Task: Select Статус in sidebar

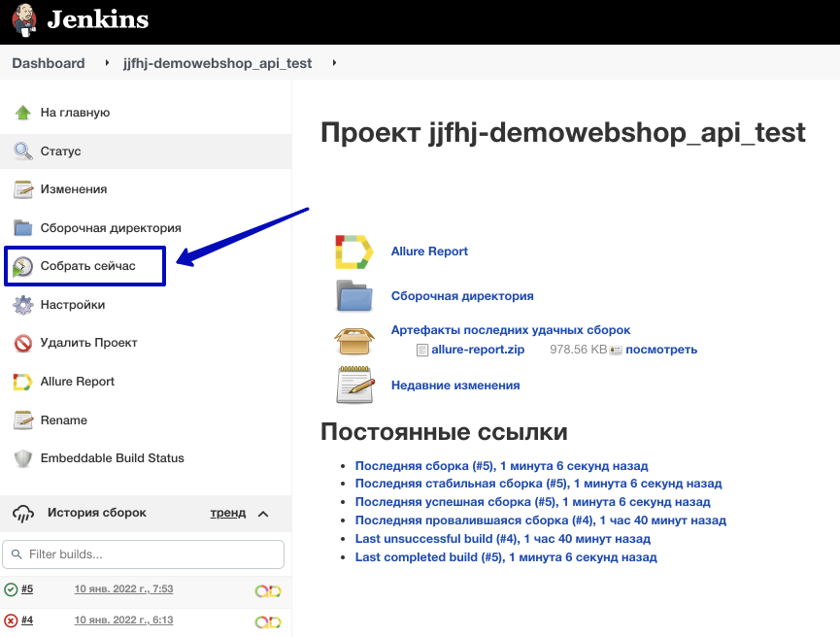Action: tap(60, 151)
